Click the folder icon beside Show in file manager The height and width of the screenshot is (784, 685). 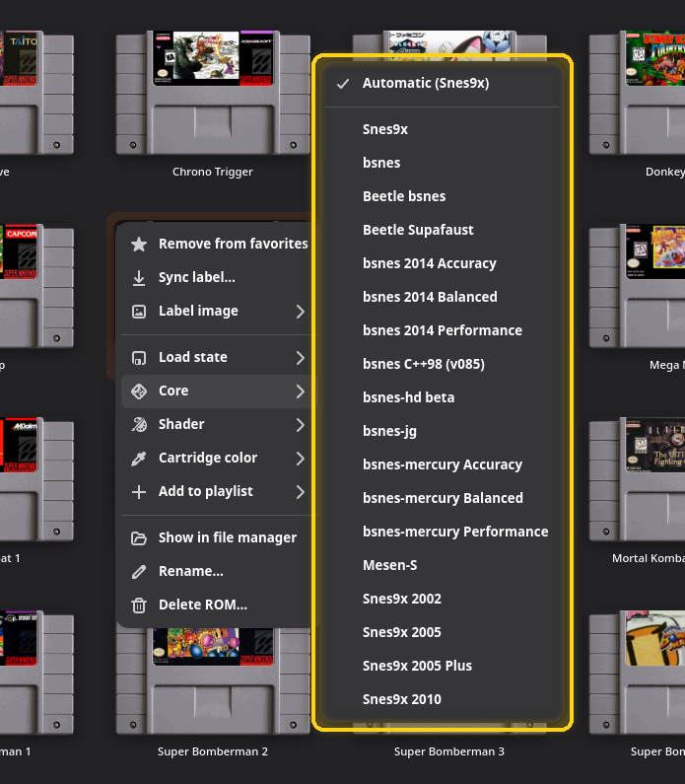pos(139,538)
